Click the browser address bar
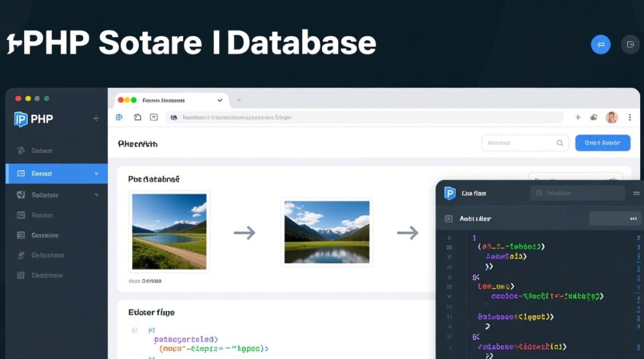This screenshot has height=359, width=644. 364,117
